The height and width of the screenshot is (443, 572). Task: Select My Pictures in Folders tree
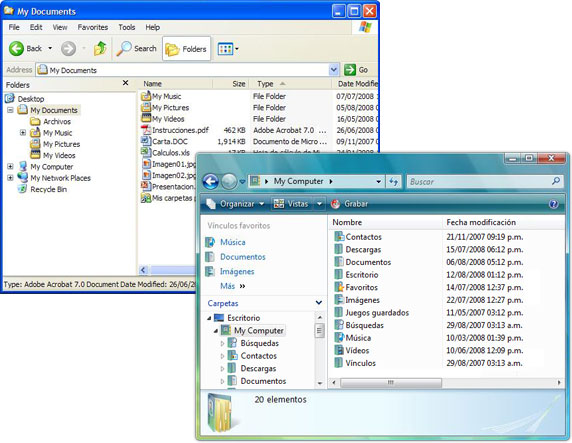[55, 144]
